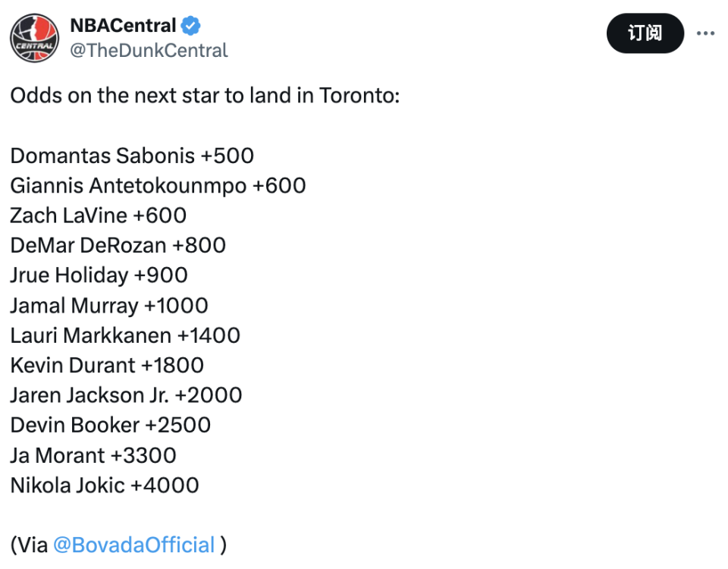Open the three-dot more options menu
This screenshot has width=728, height=569.
pyautogui.click(x=705, y=33)
